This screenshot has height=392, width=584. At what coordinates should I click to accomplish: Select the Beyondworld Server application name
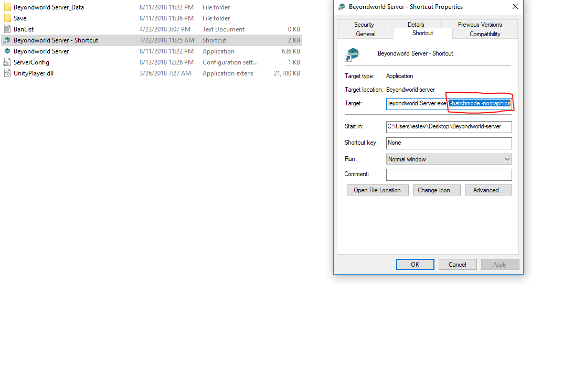pyautogui.click(x=41, y=51)
